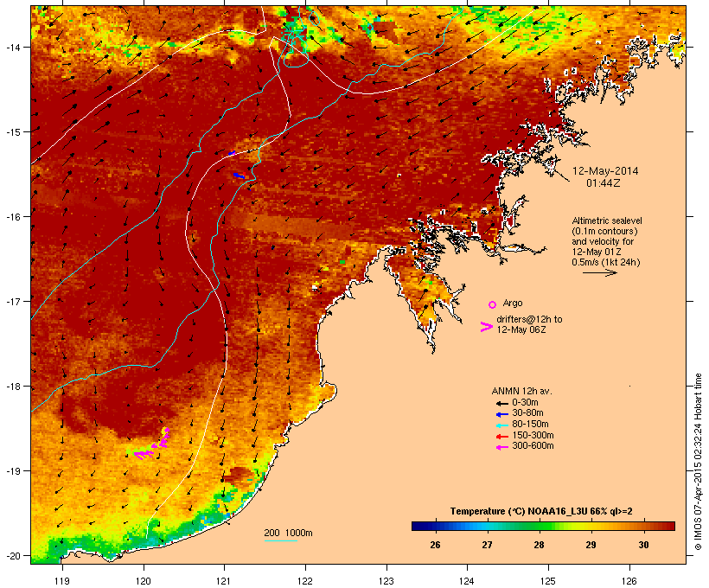Click the 125 longitude axis label

[x=548, y=581]
